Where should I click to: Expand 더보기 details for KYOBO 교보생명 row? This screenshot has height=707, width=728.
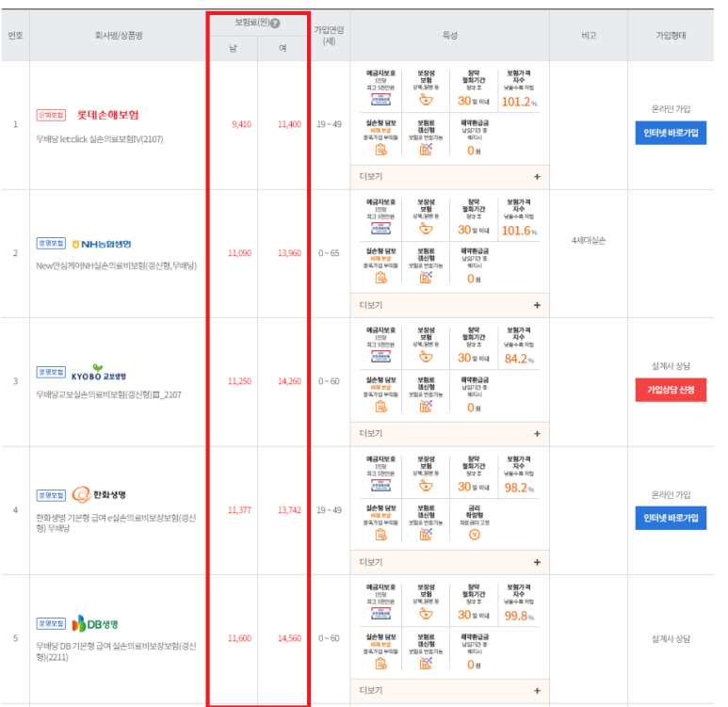pyautogui.click(x=449, y=434)
